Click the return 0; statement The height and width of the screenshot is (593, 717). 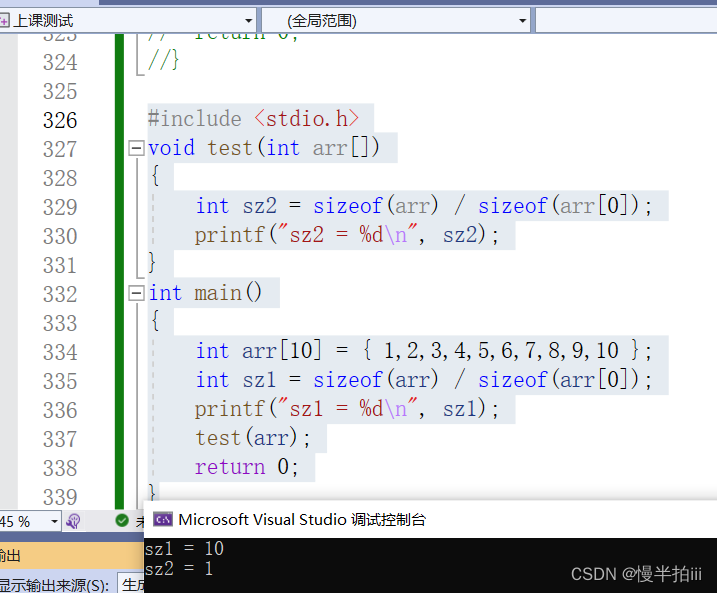point(247,467)
